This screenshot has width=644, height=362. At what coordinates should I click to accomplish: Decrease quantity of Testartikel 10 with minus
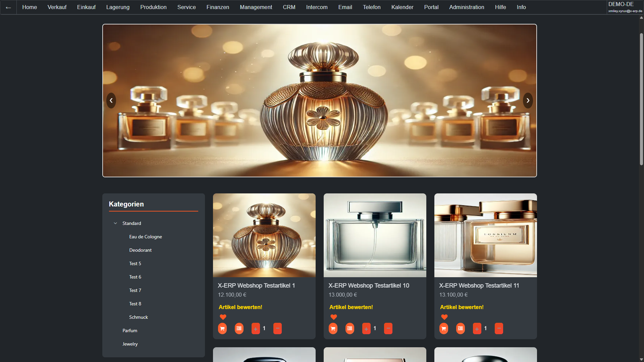click(x=388, y=328)
